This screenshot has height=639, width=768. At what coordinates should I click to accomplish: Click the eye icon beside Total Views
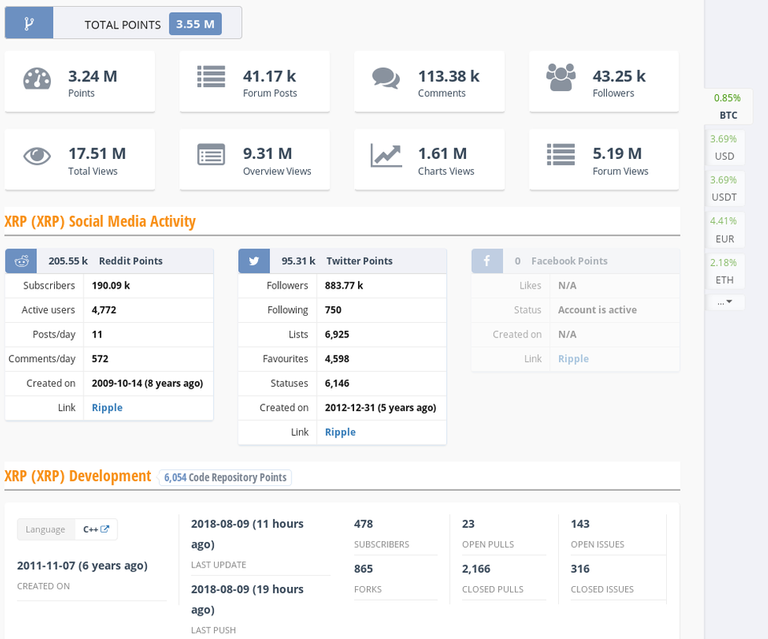click(x=37, y=156)
